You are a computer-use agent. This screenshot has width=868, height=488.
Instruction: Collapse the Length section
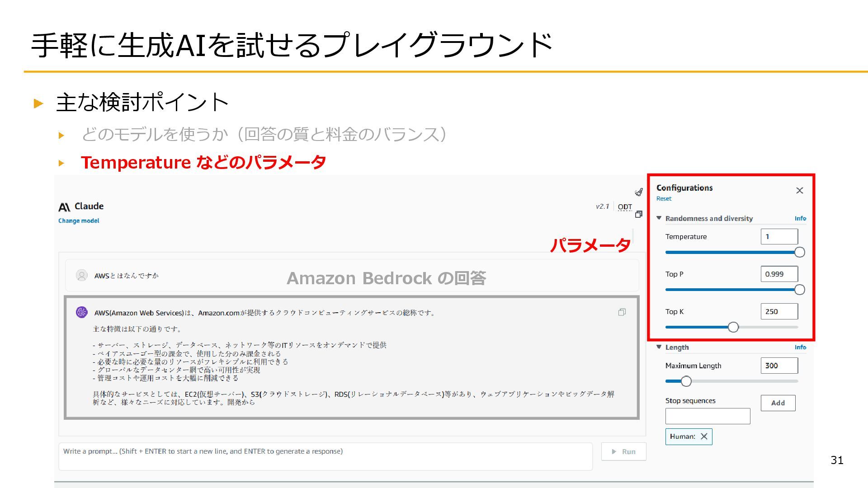coord(659,347)
